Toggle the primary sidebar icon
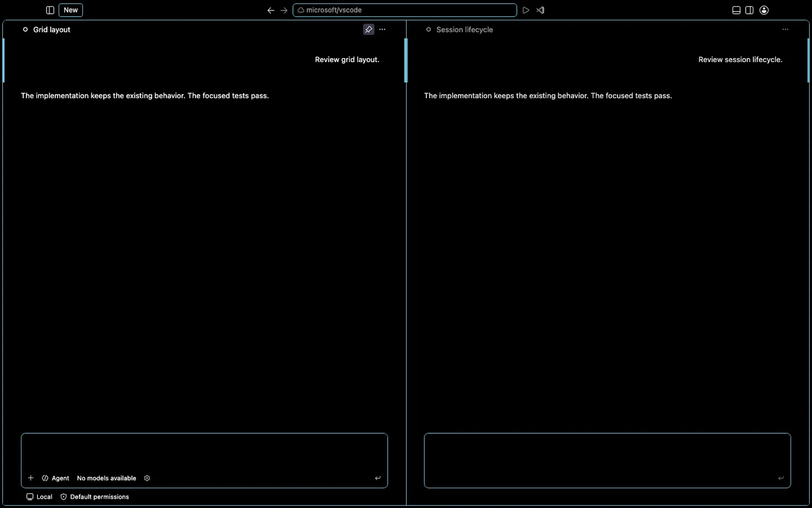The image size is (812, 508). coord(50,10)
